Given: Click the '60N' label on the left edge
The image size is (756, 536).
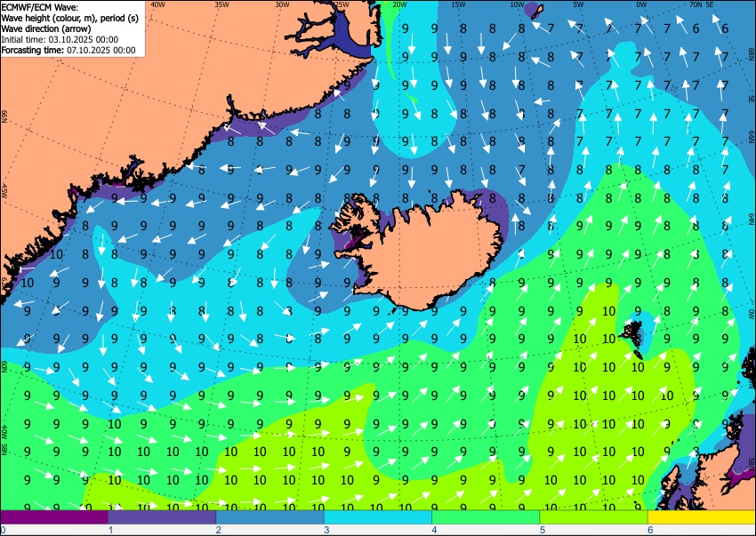Looking at the screenshot, I should tap(4, 366).
